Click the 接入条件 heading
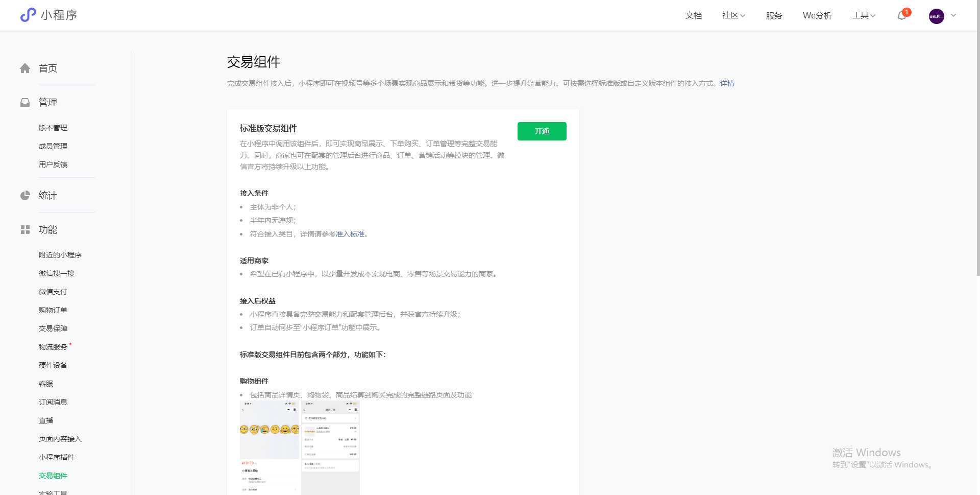Screen dimensions: 980x495 (x=254, y=193)
